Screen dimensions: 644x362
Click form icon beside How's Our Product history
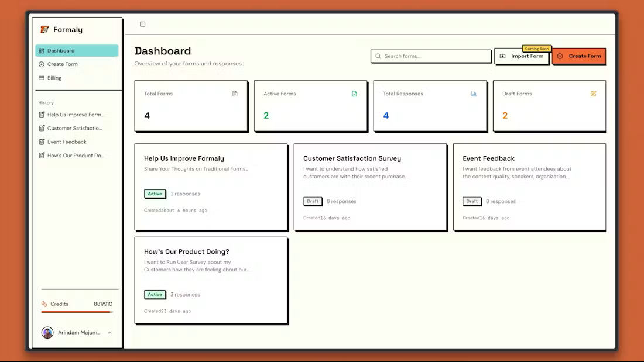(x=42, y=155)
